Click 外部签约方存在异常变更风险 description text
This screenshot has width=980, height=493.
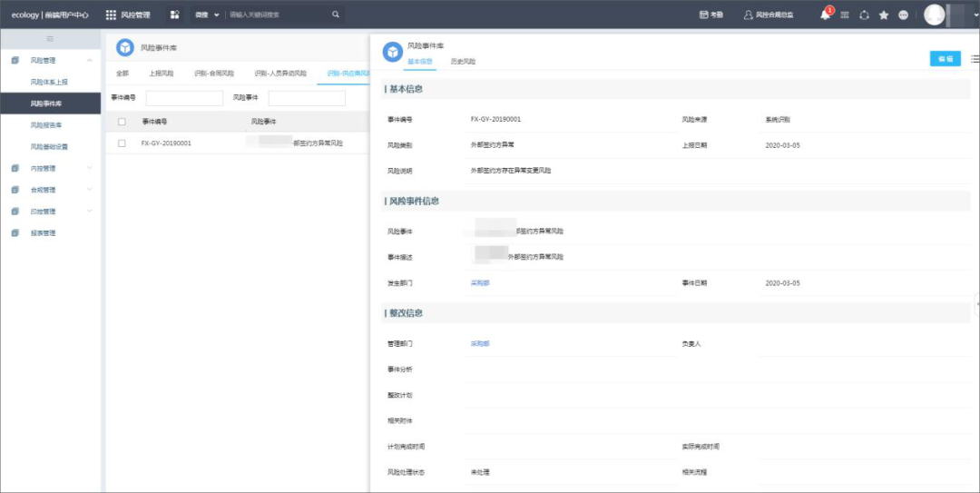click(x=511, y=170)
